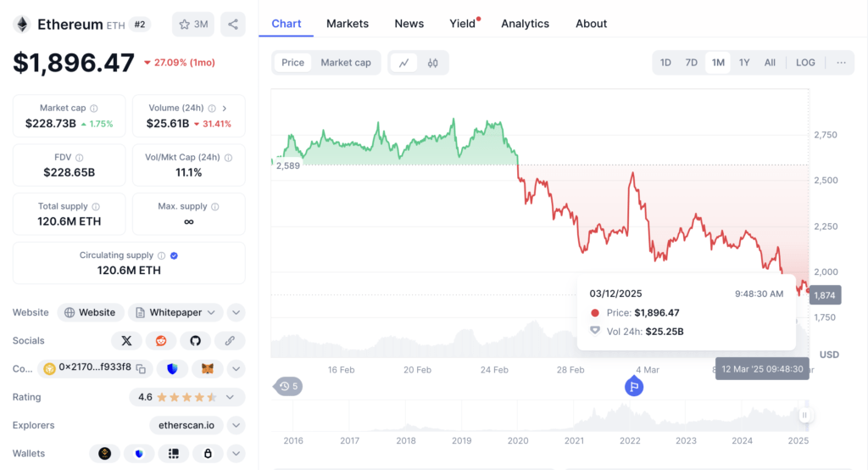Image resolution: width=868 pixels, height=470 pixels.
Task: Open the News tab
Action: 409,24
